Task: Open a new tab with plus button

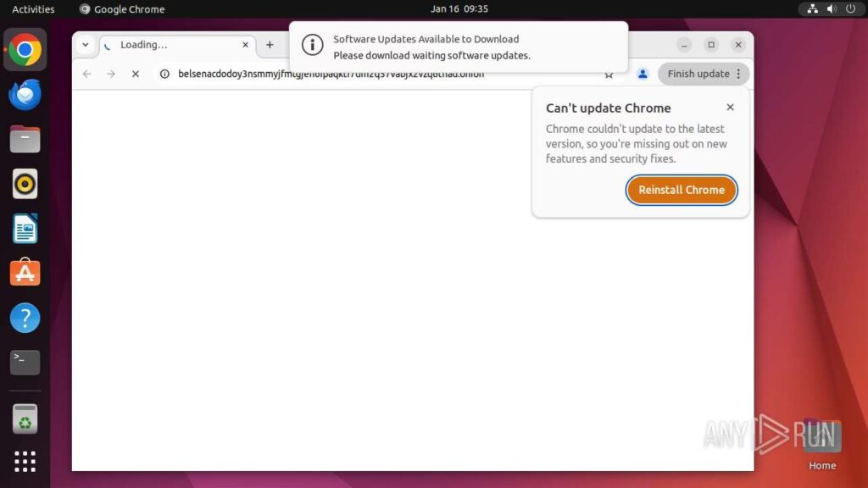Action: point(270,45)
